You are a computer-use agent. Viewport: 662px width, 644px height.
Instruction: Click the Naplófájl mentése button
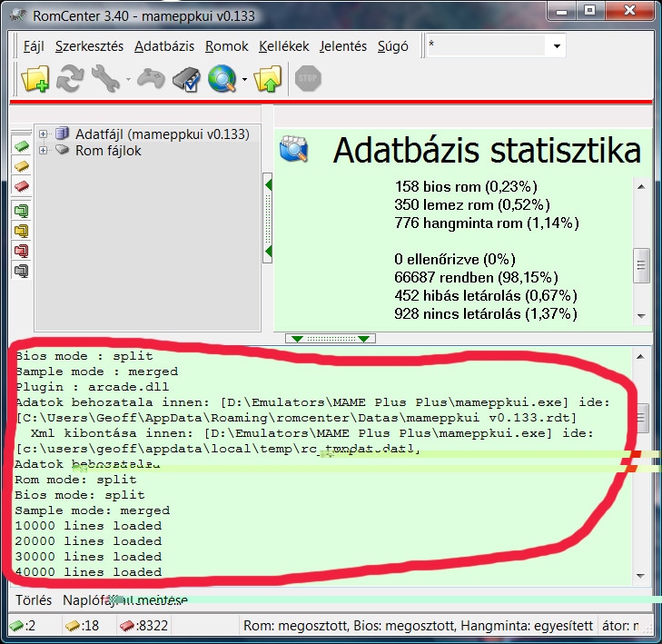click(125, 600)
